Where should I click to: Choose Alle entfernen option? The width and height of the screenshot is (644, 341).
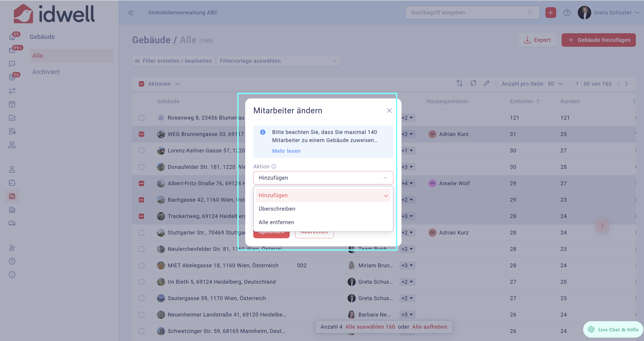point(276,222)
